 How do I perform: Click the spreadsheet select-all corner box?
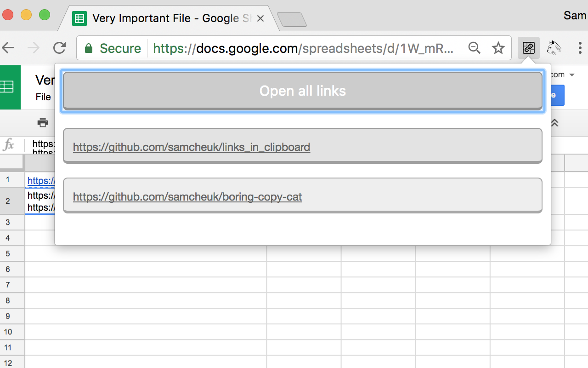12,162
